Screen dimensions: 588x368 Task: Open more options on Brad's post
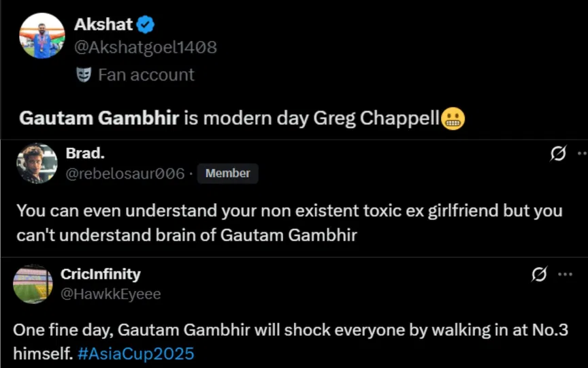coord(581,154)
